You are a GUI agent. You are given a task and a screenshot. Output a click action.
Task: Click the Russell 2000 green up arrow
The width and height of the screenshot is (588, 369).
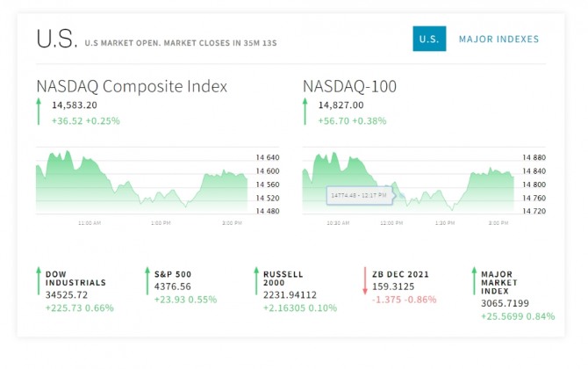coord(255,280)
